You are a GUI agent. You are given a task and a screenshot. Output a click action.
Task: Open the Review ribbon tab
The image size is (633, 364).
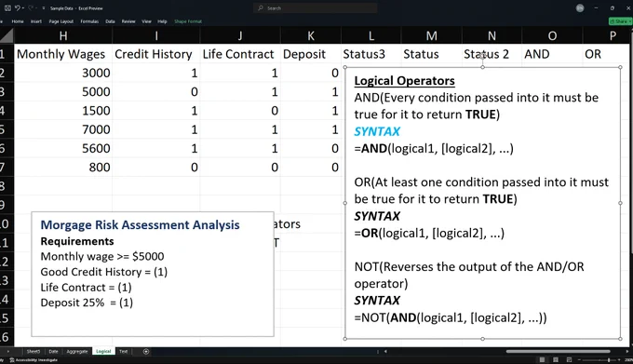pos(128,21)
